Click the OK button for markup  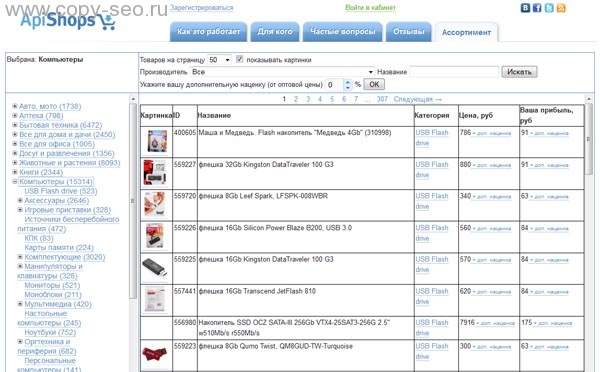click(x=374, y=84)
